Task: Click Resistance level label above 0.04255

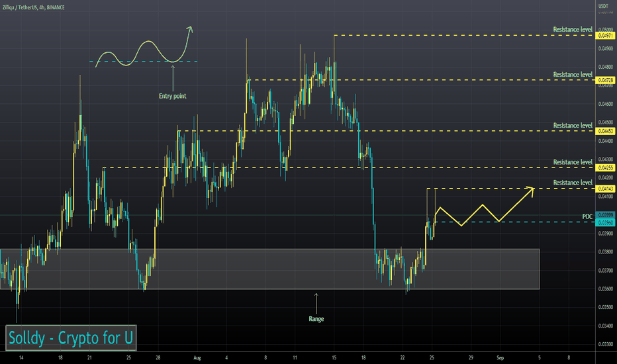Action: tap(573, 162)
